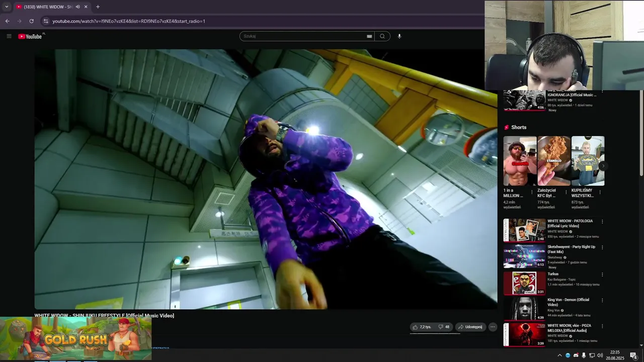Start voice search with microphone icon
The image size is (644, 362).
pos(399,36)
